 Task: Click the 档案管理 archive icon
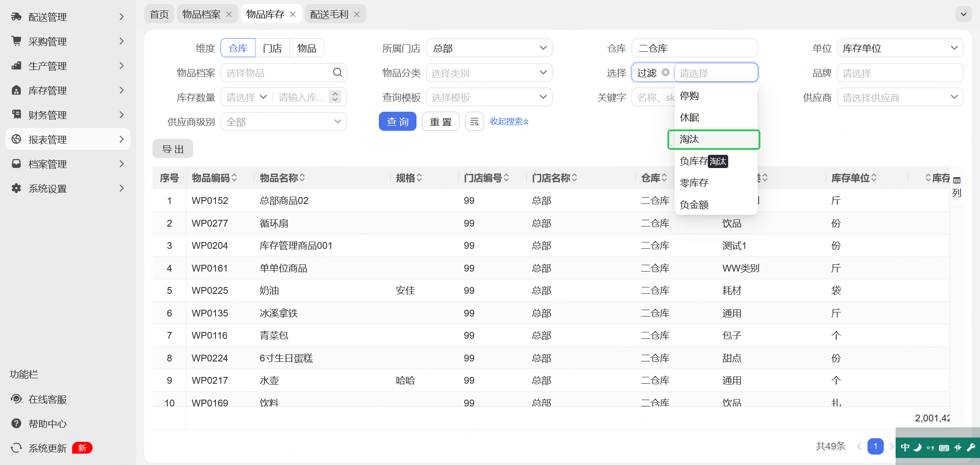[16, 164]
